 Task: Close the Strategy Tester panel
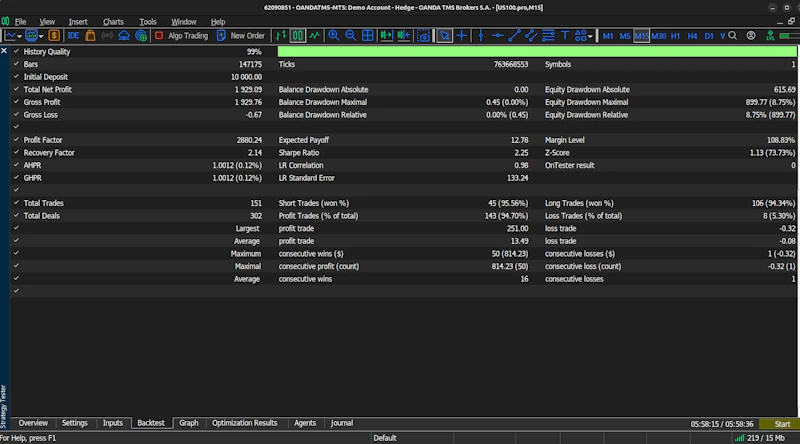pyautogui.click(x=4, y=51)
